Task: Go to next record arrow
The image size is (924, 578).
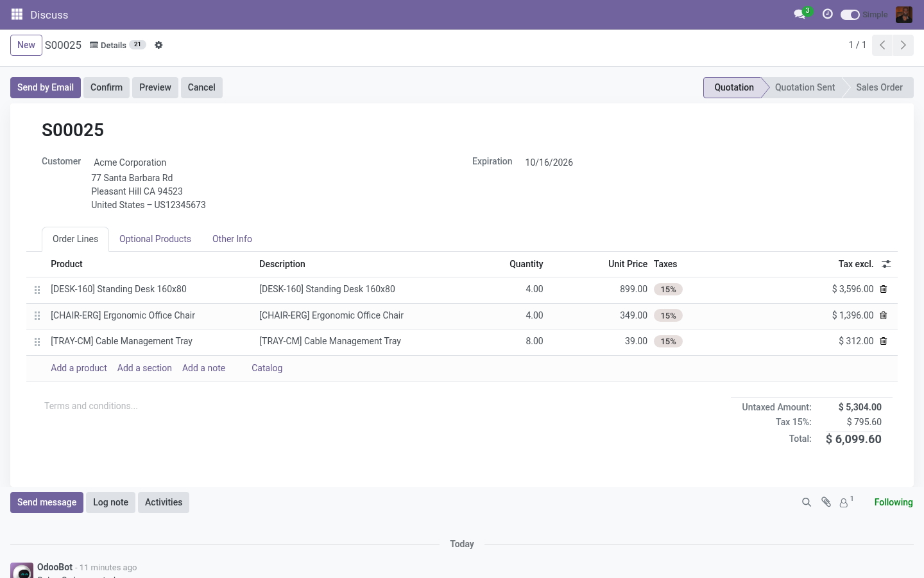Action: coord(903,45)
